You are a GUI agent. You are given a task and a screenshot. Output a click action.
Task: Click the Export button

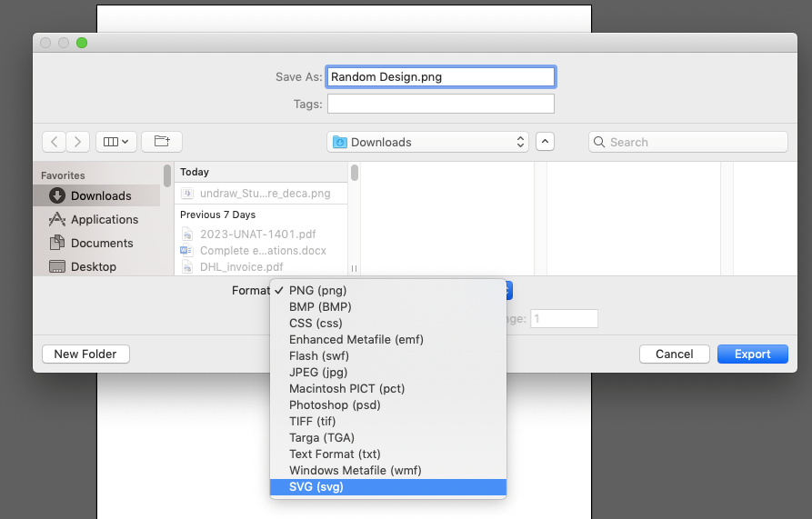[x=752, y=354]
